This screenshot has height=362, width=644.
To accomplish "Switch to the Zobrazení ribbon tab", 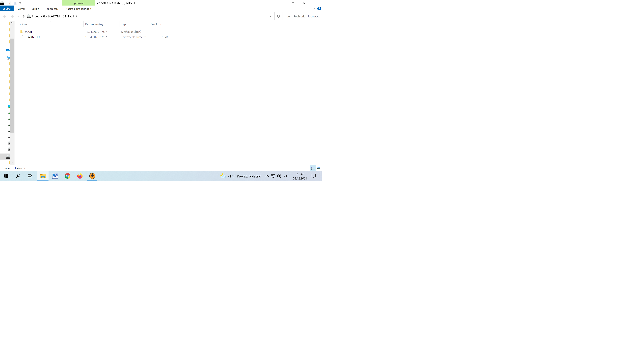I will click(52, 9).
